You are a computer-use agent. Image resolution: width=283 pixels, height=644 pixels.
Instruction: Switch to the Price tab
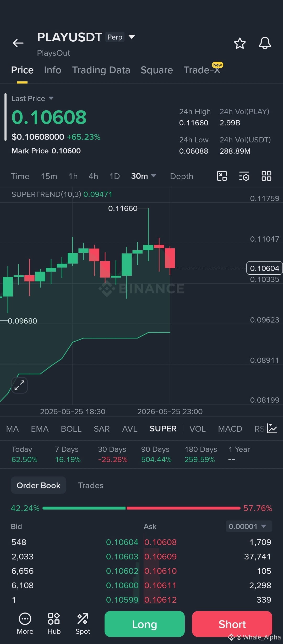[x=22, y=70]
